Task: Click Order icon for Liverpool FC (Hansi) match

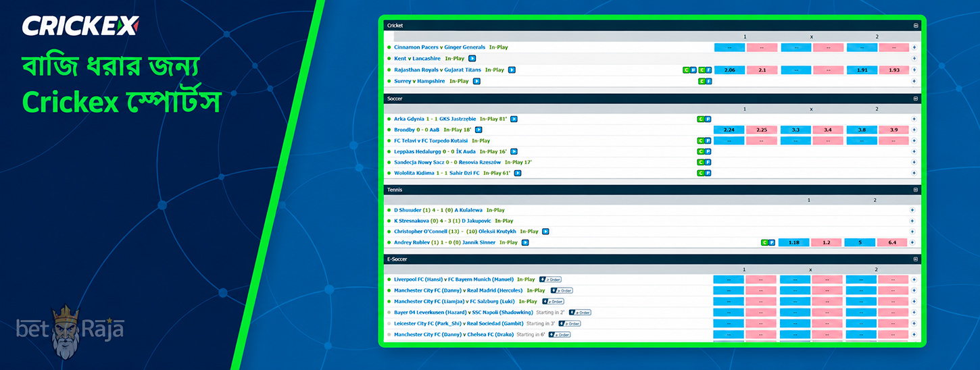Action: point(550,280)
